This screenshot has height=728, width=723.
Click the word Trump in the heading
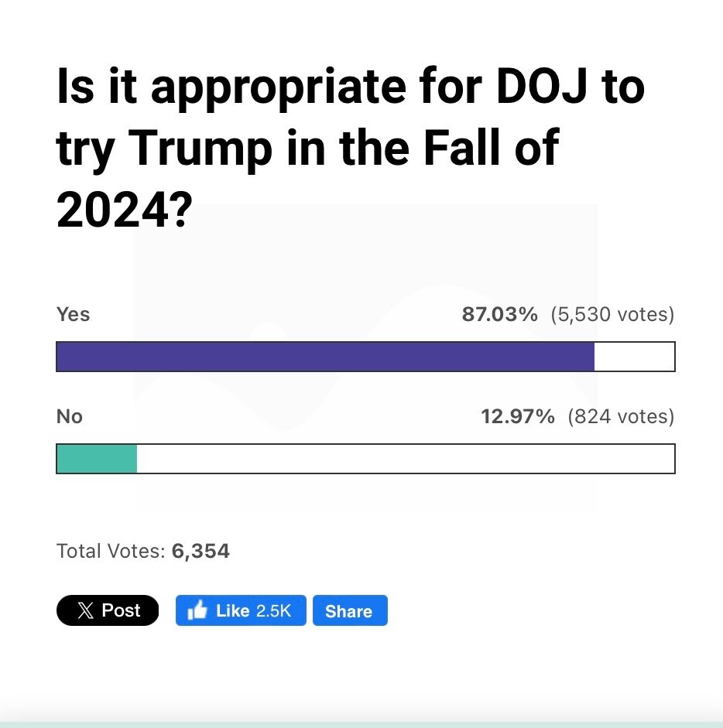(200, 149)
